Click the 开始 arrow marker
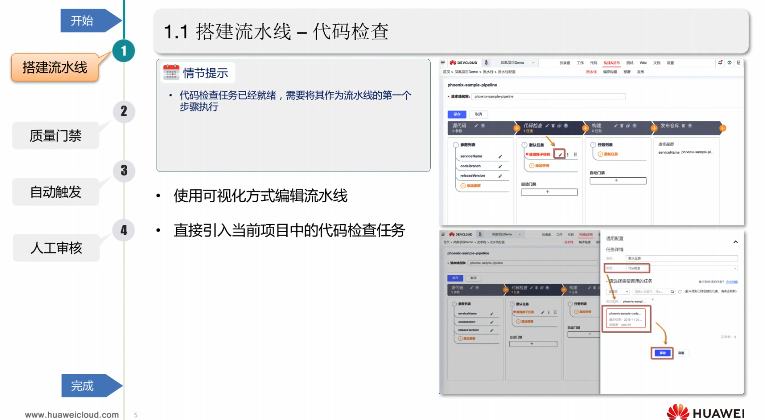This screenshot has height=420, width=765. (x=91, y=20)
